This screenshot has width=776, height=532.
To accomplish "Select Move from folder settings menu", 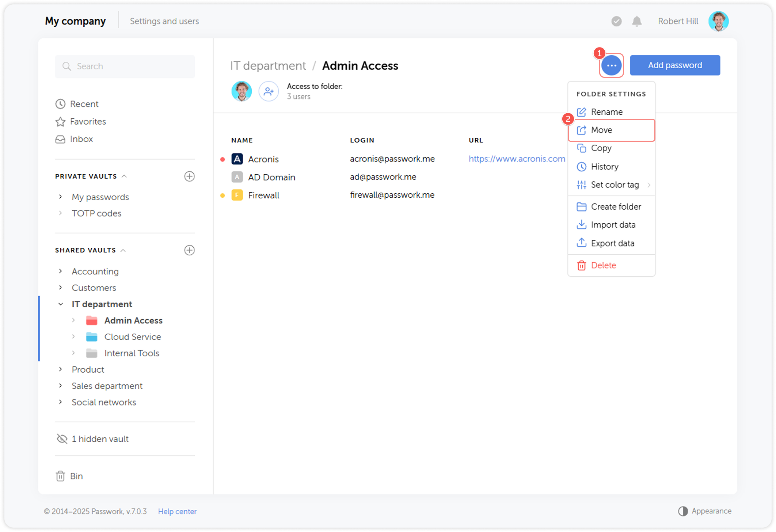I will [x=601, y=130].
